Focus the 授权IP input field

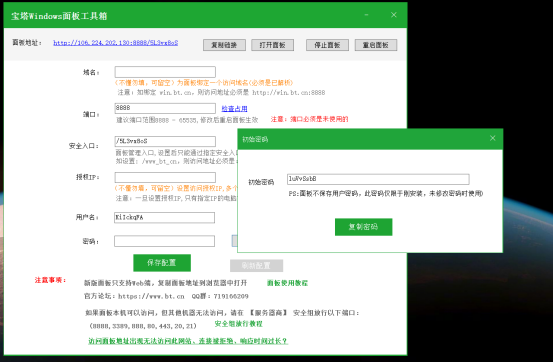[165, 177]
